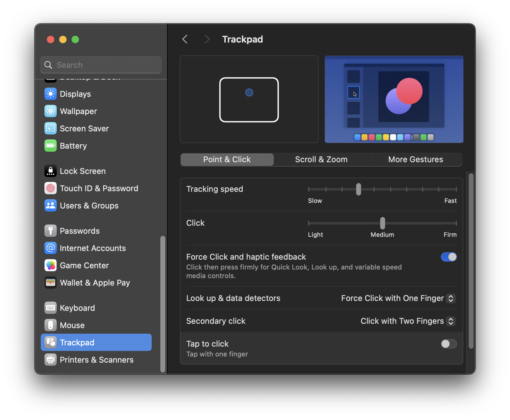
Task: Click Internet Accounts @ icon
Action: (51, 248)
